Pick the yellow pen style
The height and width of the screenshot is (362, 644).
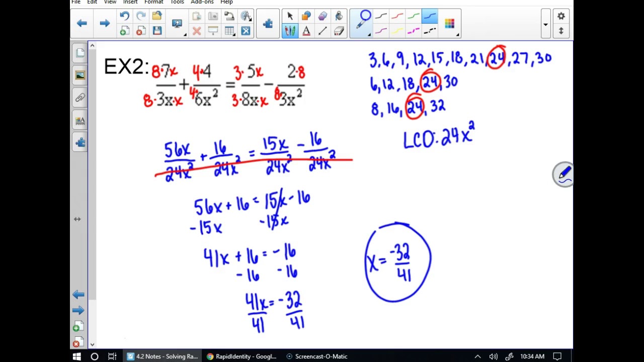tap(397, 31)
